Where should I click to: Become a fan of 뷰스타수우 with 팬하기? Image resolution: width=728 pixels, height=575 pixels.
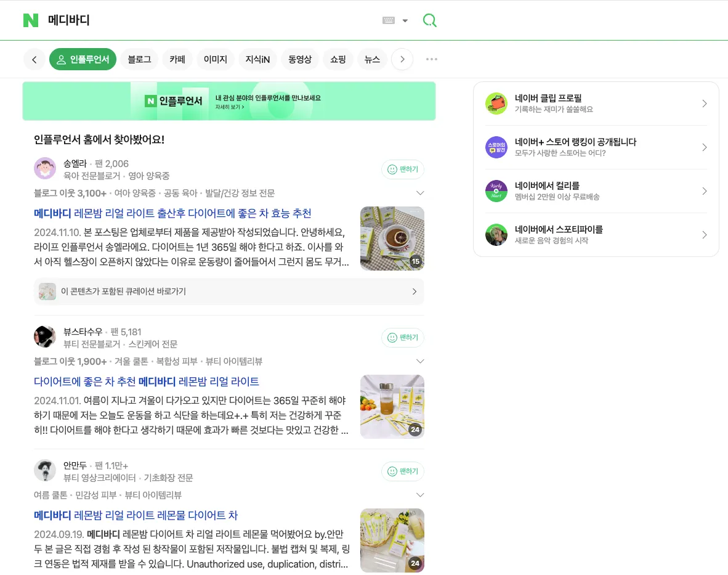403,338
